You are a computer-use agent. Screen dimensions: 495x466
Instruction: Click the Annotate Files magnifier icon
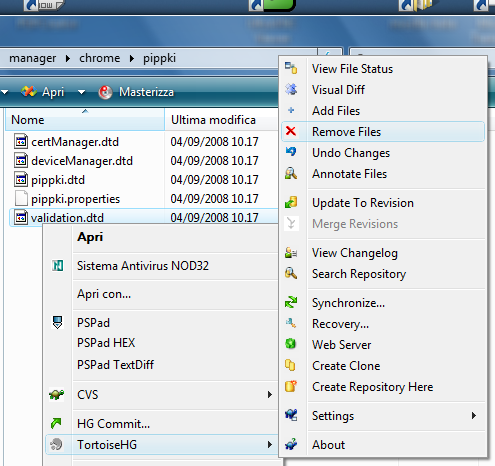[291, 173]
